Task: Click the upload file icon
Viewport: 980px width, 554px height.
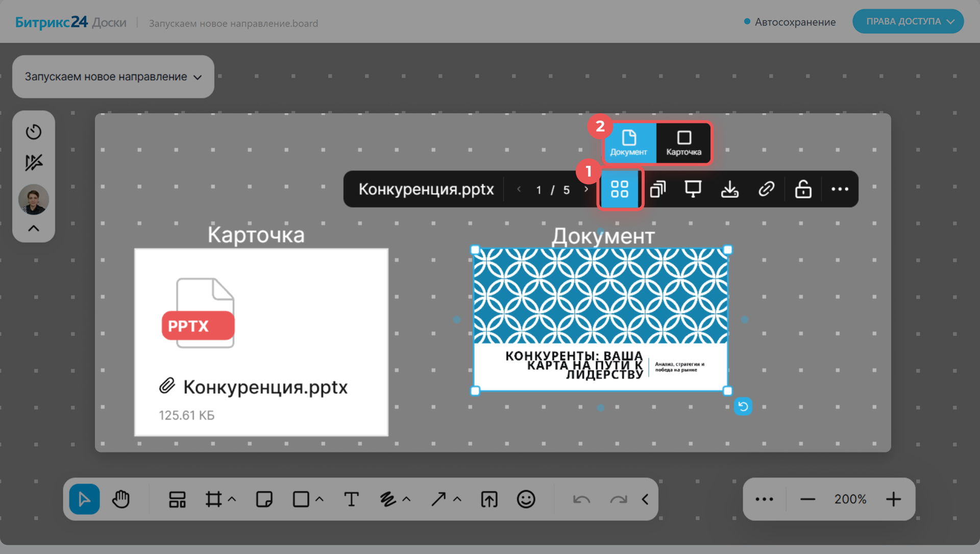Action: pyautogui.click(x=489, y=499)
